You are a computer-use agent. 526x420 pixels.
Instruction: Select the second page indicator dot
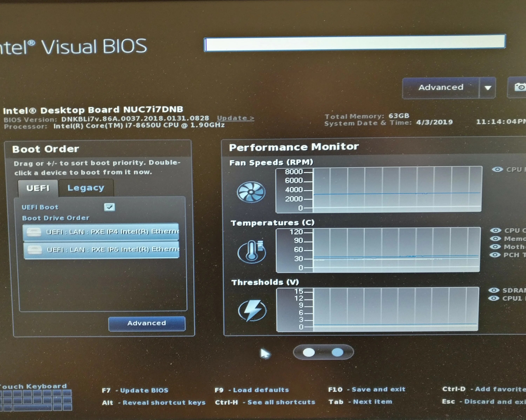[x=337, y=352]
